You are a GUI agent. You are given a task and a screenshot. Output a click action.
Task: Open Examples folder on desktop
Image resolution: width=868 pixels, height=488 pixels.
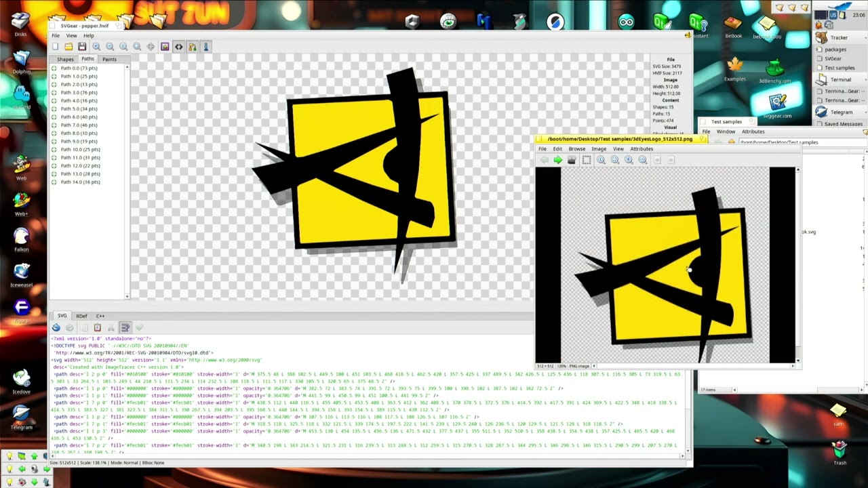[734, 69]
